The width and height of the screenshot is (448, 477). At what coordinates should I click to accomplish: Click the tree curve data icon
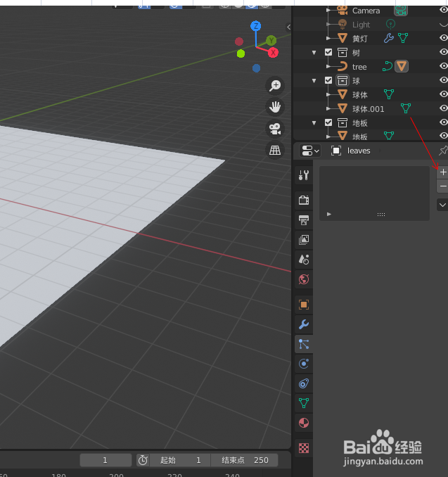(387, 66)
